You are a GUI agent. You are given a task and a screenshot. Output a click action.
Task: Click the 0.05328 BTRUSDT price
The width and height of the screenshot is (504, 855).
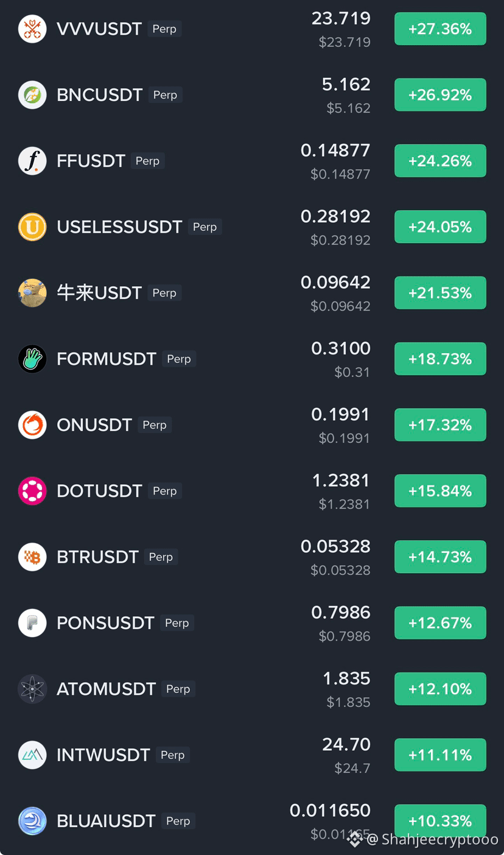point(335,546)
